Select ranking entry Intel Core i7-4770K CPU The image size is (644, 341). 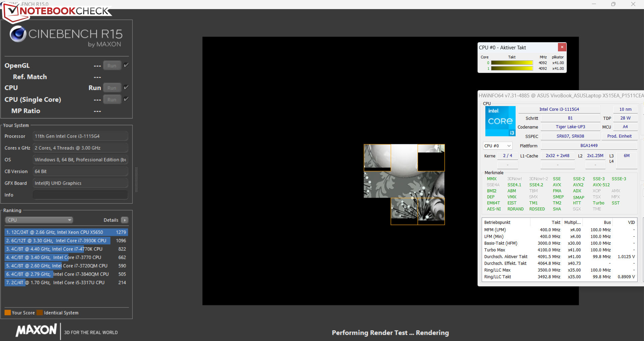coord(66,249)
